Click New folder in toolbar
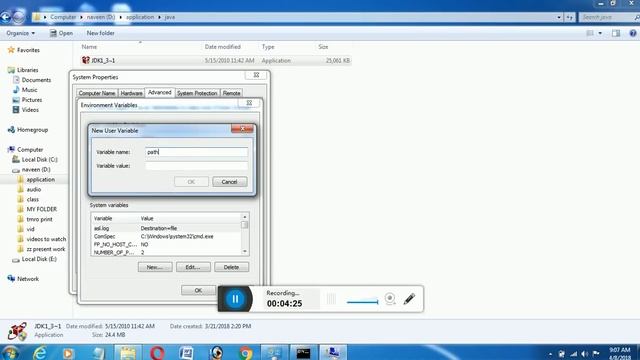 coord(100,33)
